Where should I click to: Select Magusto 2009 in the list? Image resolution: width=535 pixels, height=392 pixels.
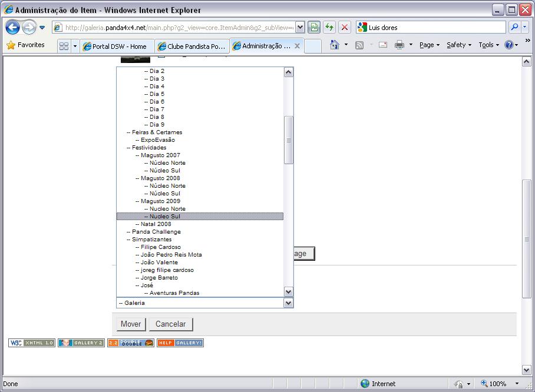[x=200, y=201]
